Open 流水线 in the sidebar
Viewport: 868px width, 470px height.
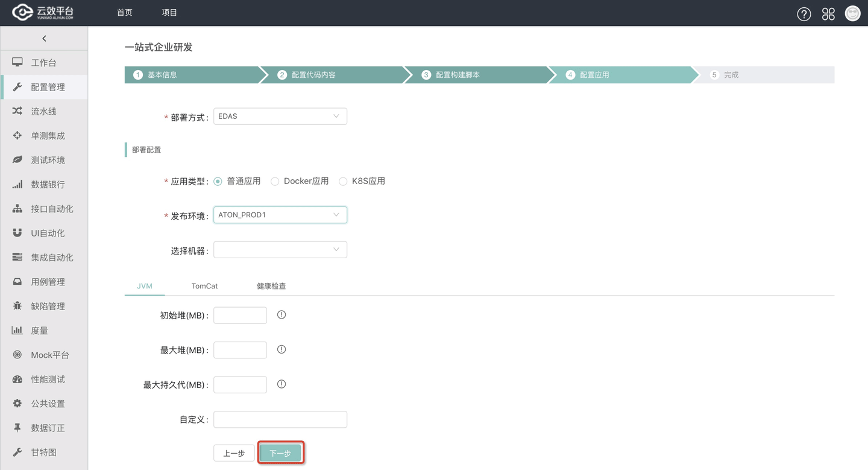[44, 111]
